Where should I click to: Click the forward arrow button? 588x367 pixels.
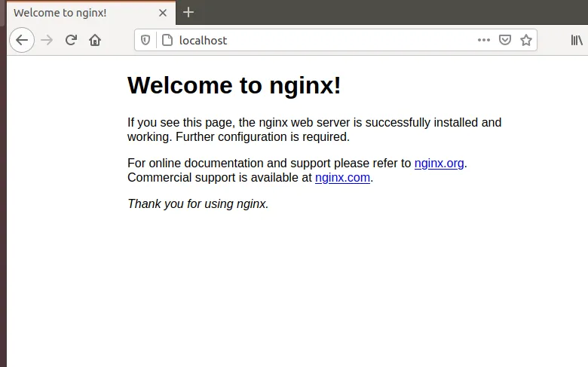pos(47,40)
